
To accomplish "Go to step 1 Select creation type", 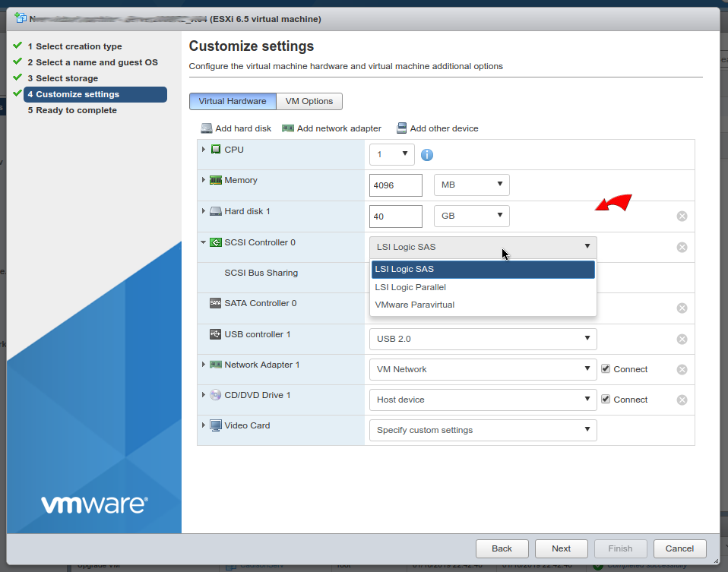I will [x=74, y=46].
